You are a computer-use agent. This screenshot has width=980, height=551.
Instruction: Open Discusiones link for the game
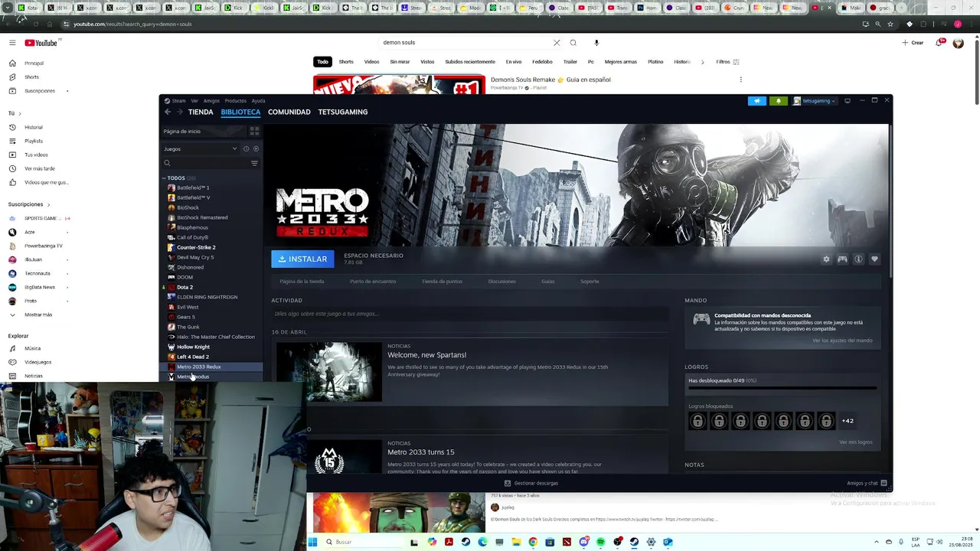point(502,282)
